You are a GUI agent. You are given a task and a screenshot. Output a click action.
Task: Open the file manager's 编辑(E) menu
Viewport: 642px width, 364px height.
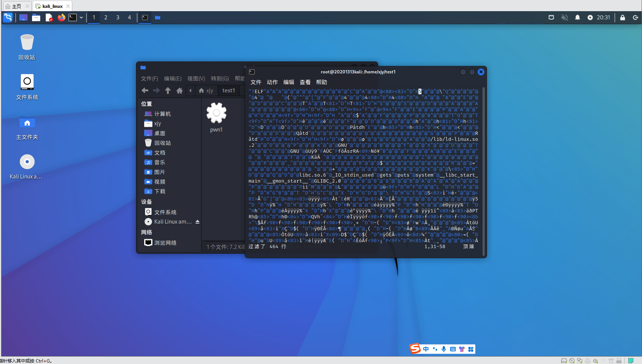173,79
